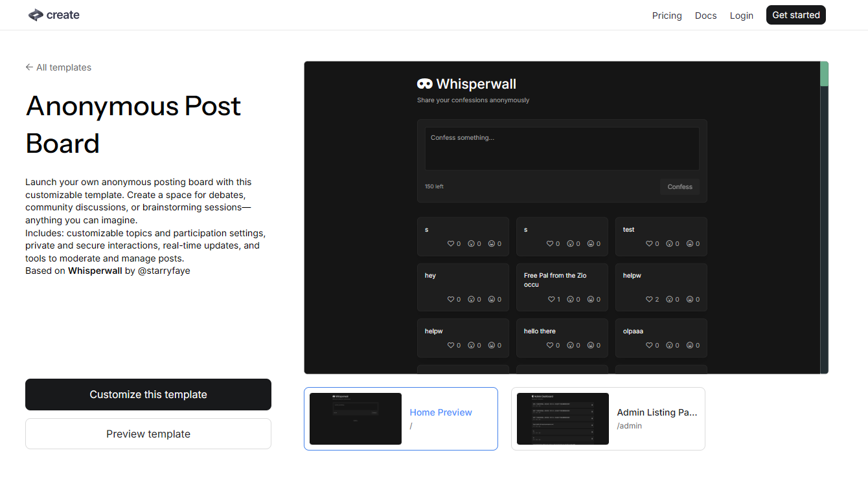This screenshot has width=868, height=490.
Task: Open the Docs link
Action: pyautogui.click(x=706, y=16)
